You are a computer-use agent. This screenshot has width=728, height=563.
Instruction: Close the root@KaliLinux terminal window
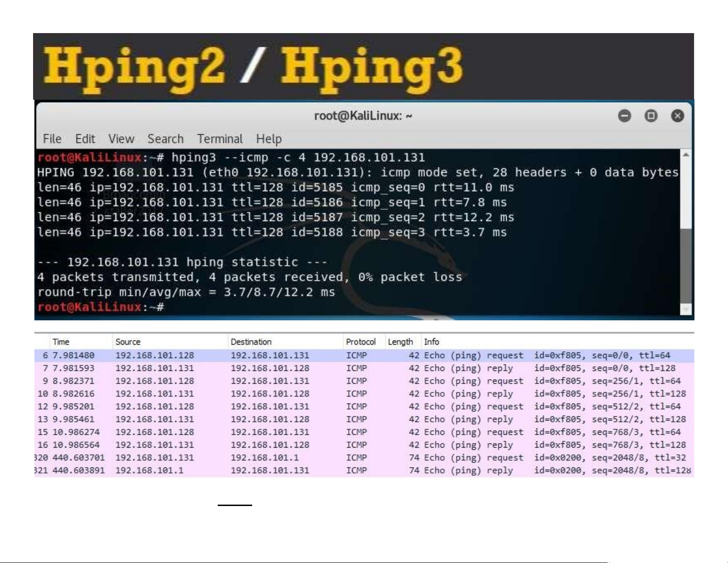pyautogui.click(x=677, y=115)
